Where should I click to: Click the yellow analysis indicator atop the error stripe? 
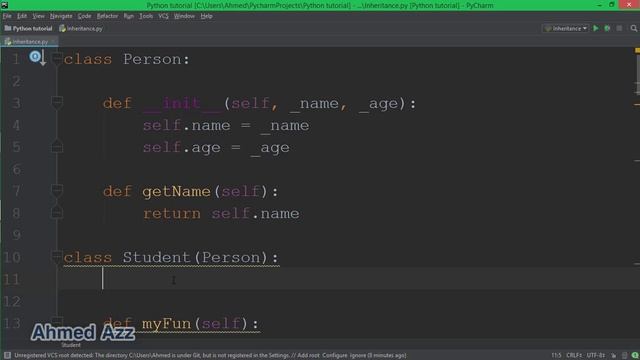[x=637, y=50]
